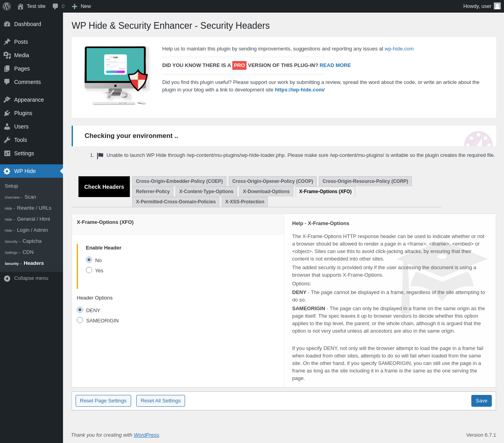Choose the DENY header option
The width and height of the screenshot is (504, 443).
click(80, 310)
